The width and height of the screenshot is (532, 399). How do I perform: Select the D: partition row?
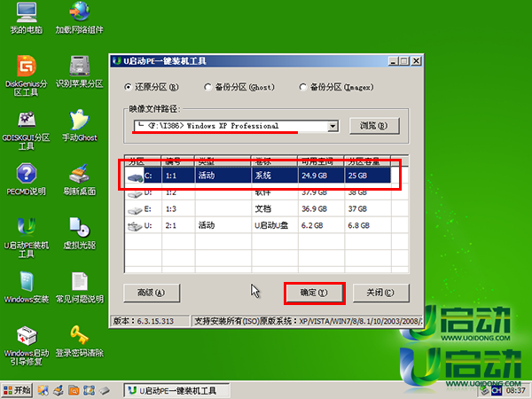click(x=258, y=192)
